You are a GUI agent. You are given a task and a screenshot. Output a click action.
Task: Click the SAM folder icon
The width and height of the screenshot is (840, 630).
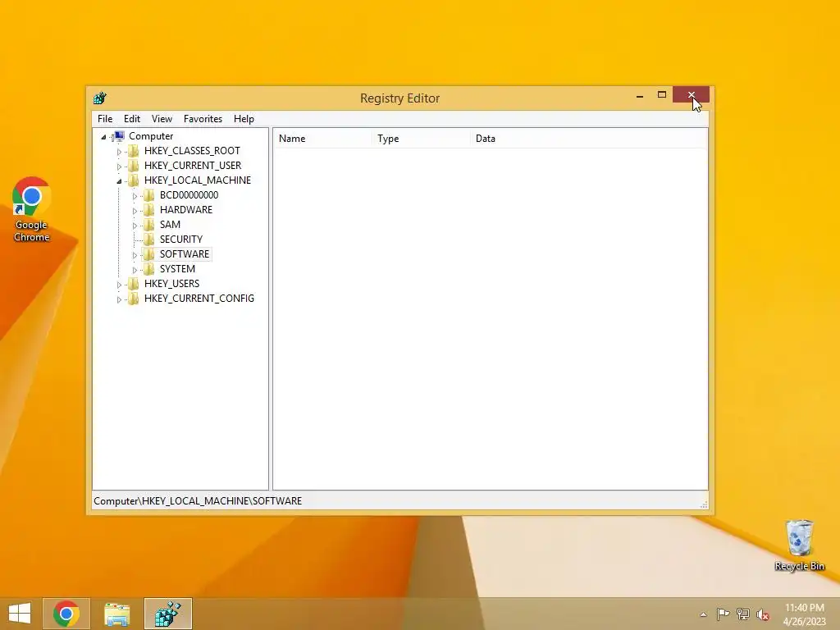[x=149, y=225]
